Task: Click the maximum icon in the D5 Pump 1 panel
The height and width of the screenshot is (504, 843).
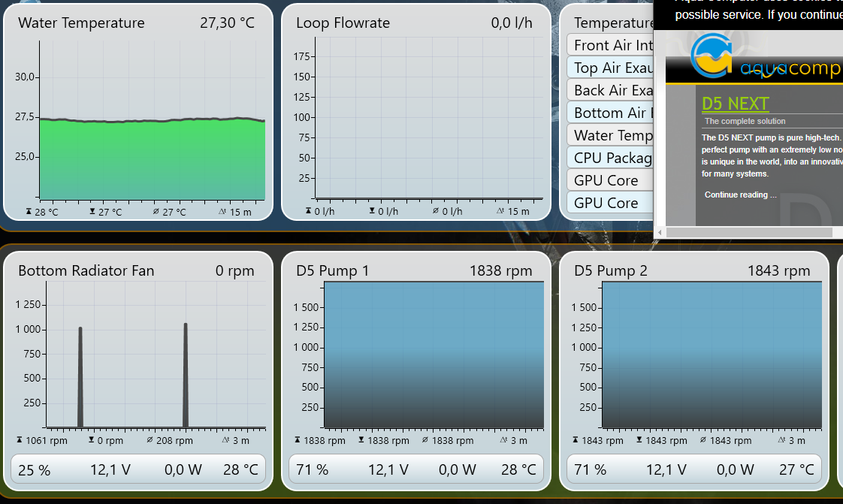Action: [298, 439]
